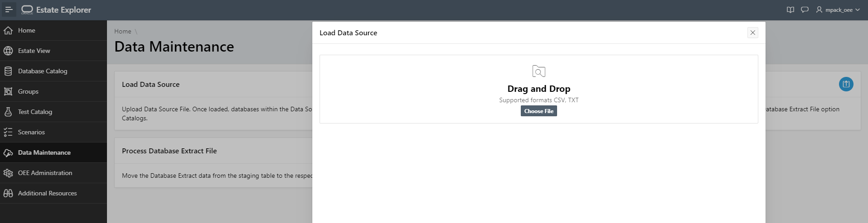The image size is (868, 223).
Task: Click the Oracle Estate Explorer logo
Action: click(56, 9)
